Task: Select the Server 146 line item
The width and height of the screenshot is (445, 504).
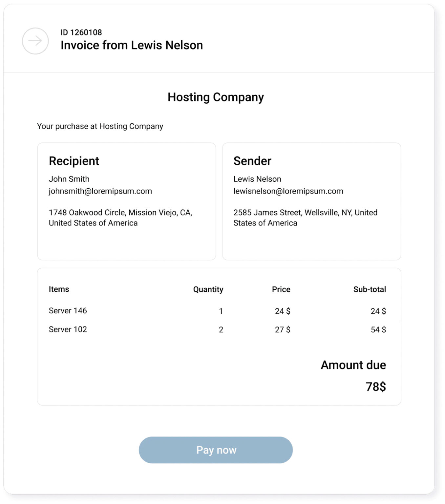Action: click(68, 311)
